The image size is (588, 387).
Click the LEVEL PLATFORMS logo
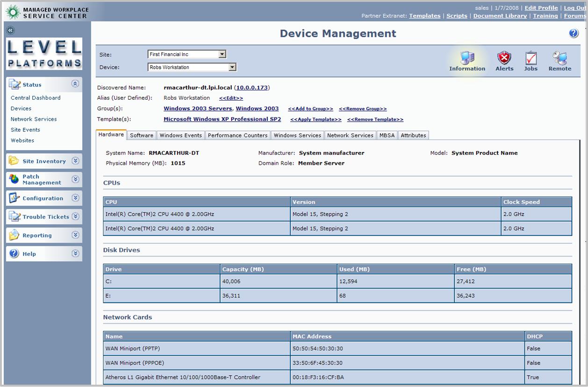click(43, 53)
